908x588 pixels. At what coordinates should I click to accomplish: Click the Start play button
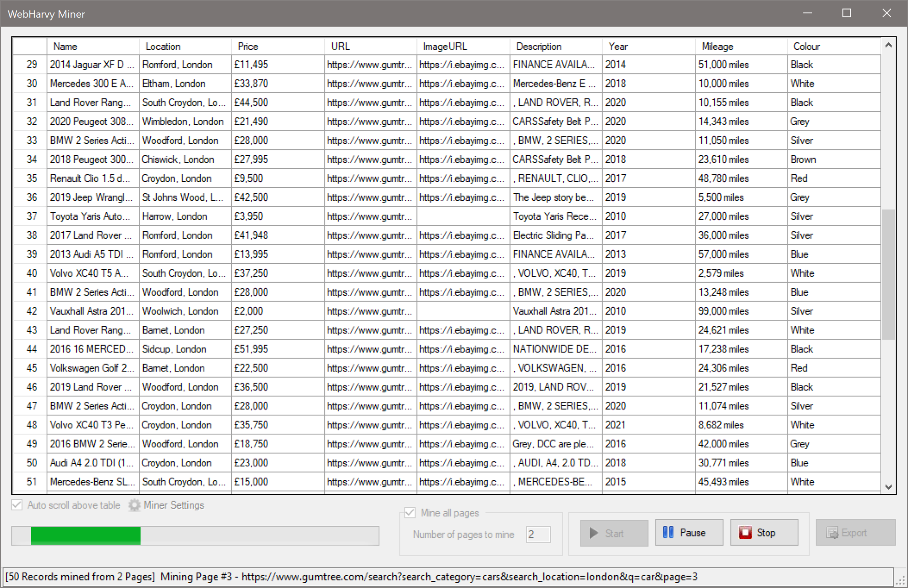(614, 533)
